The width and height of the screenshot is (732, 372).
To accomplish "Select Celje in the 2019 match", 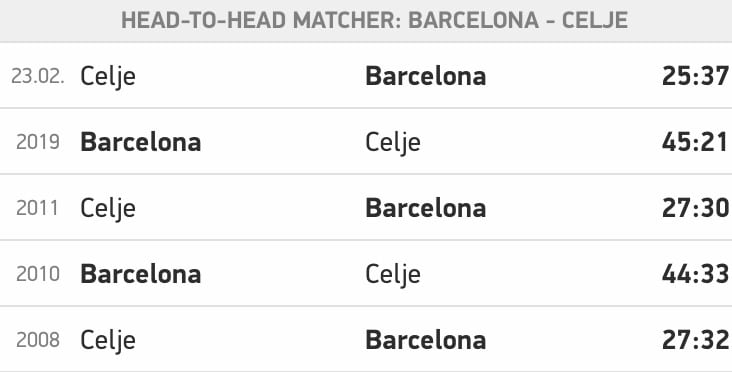I will pos(393,143).
